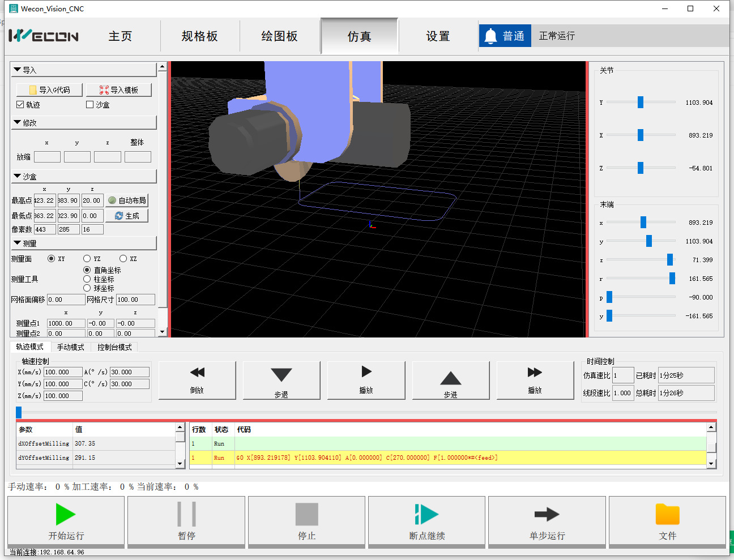
Task: Click the 普通 alarm bell icon
Action: (490, 36)
